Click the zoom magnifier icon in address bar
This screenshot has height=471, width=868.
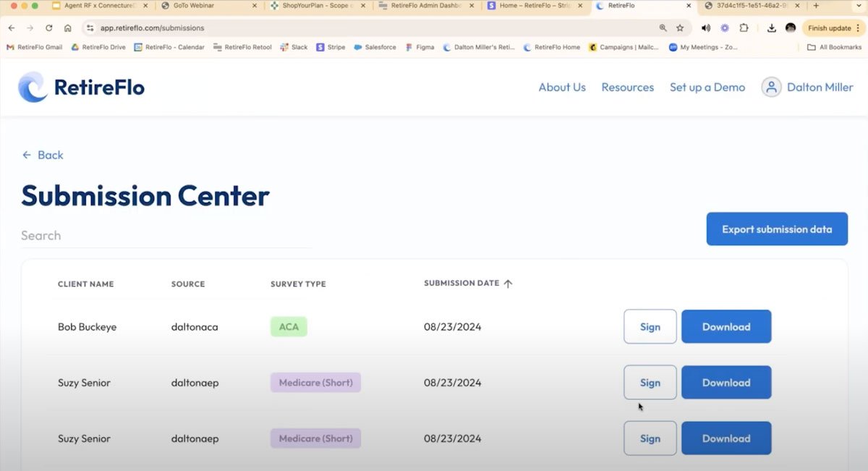pos(663,28)
